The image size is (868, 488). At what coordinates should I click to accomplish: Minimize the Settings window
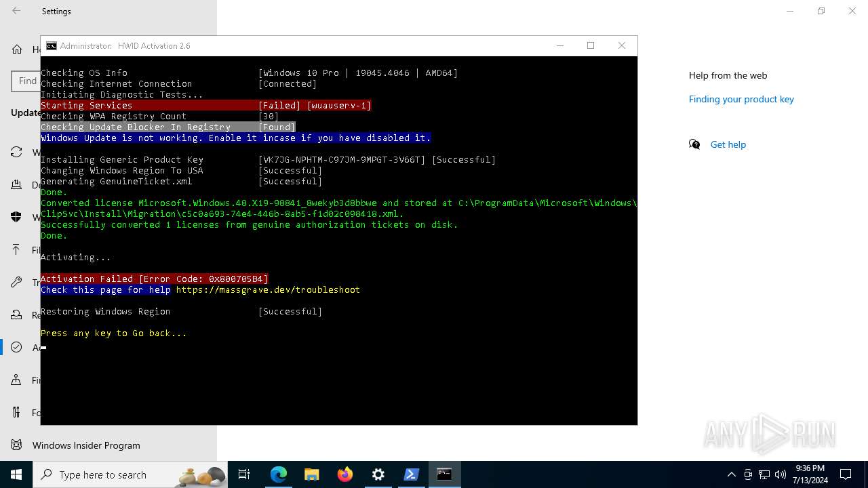coord(790,11)
